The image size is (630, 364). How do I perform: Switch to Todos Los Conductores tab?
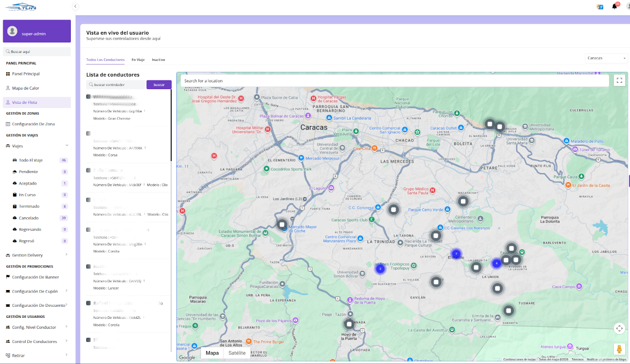point(106,60)
